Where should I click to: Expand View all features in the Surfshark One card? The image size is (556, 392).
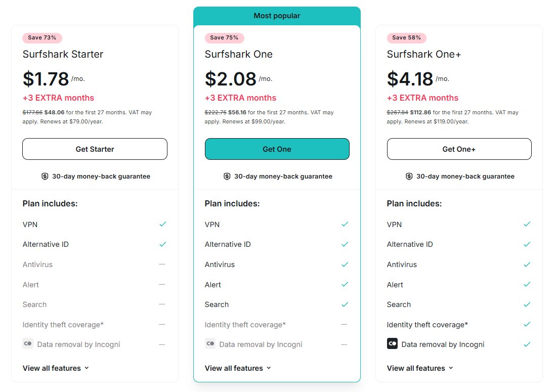[x=238, y=368]
